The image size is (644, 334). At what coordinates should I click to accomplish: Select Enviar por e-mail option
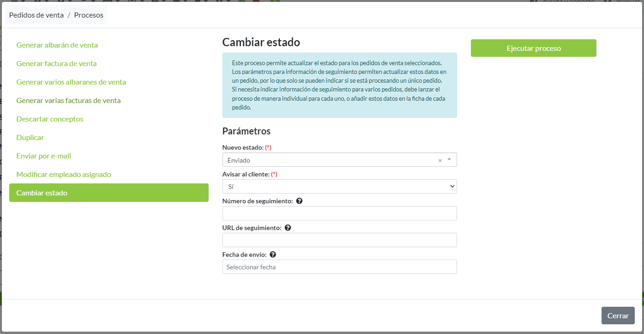[x=44, y=156]
